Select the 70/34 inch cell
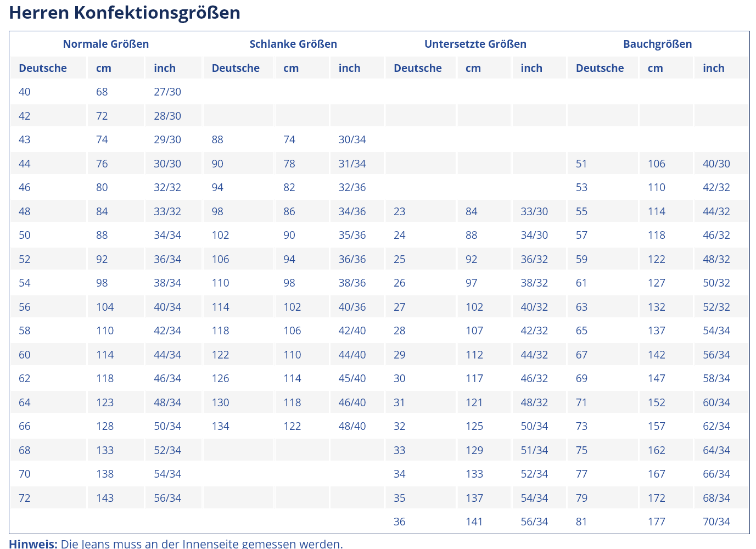This screenshot has height=549, width=756. pos(716,522)
